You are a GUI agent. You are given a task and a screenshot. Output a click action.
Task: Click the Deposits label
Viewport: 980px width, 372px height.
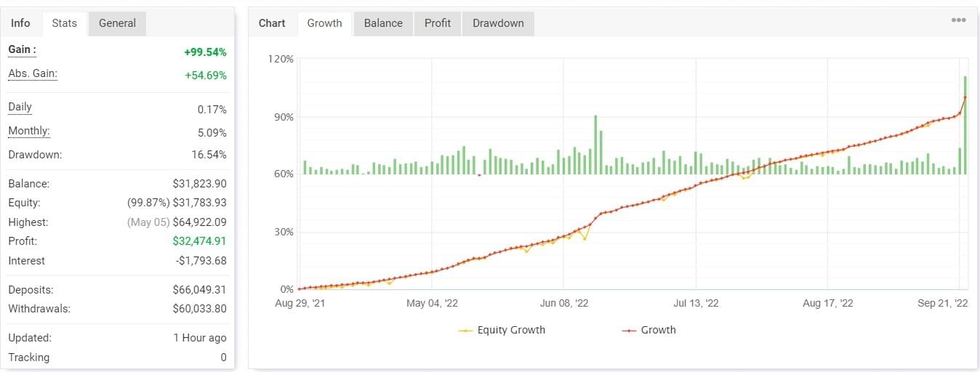point(31,290)
